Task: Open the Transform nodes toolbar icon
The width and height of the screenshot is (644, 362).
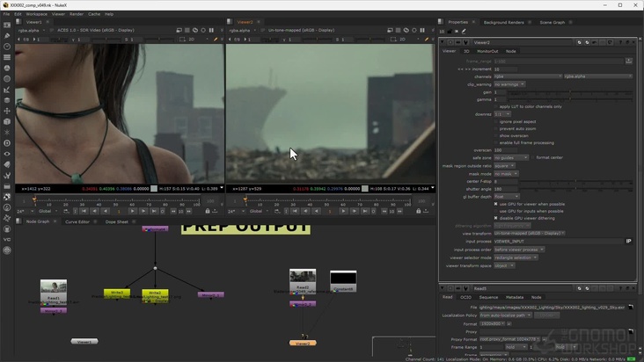Action: pyautogui.click(x=7, y=111)
